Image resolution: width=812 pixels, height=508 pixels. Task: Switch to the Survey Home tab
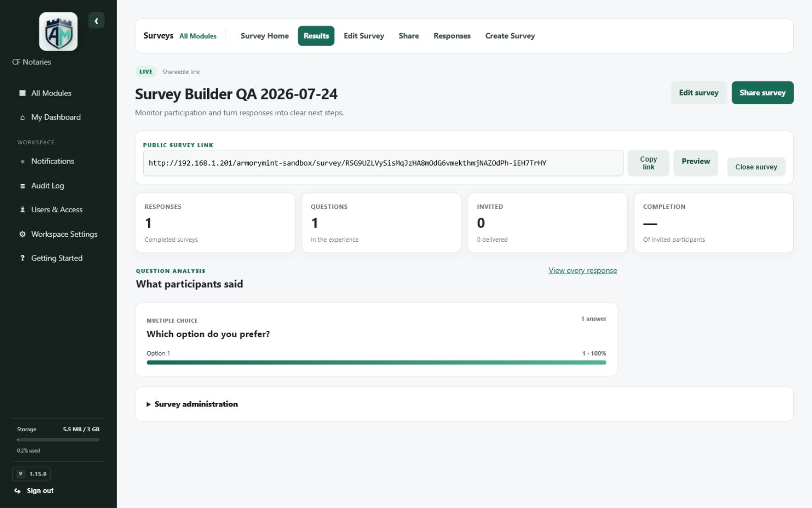(x=264, y=36)
